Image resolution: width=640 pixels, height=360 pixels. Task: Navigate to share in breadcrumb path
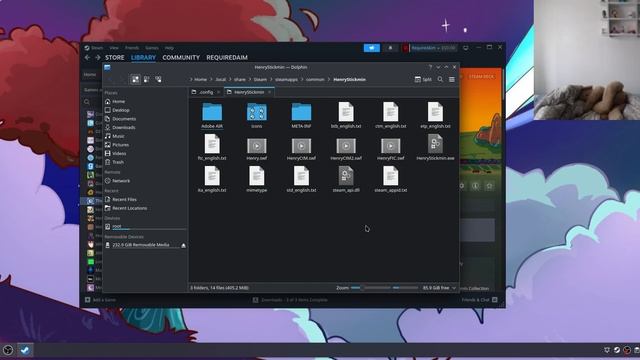(x=240, y=80)
